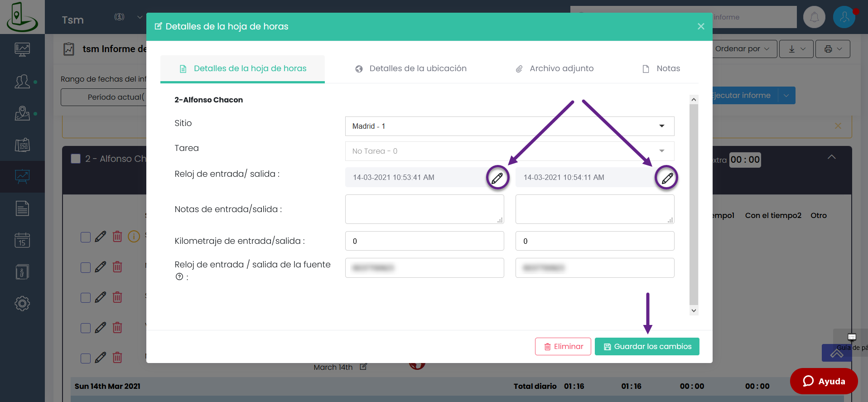Click the help question mark icon
The width and height of the screenshot is (868, 402).
coord(179,277)
